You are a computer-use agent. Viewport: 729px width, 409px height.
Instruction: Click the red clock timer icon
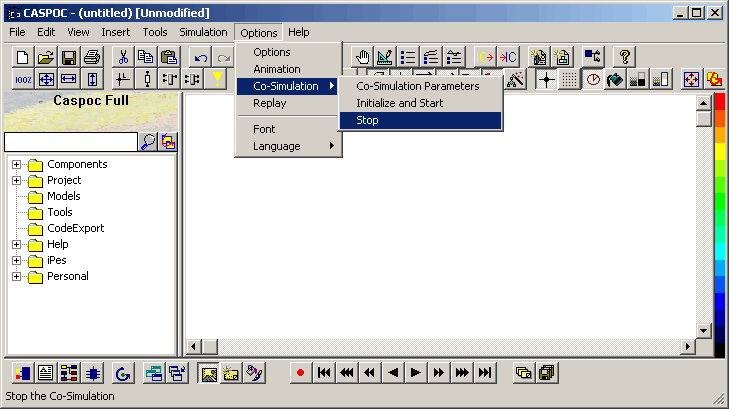(x=593, y=79)
